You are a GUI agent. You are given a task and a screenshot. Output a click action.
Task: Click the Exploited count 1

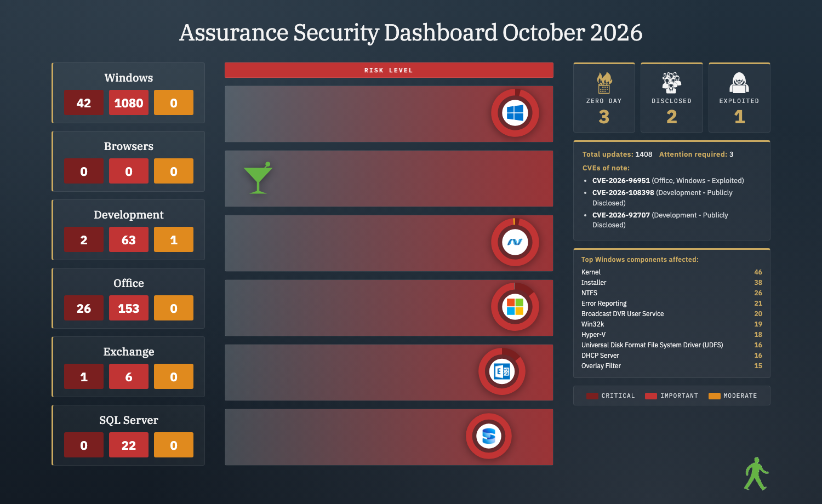pyautogui.click(x=739, y=117)
